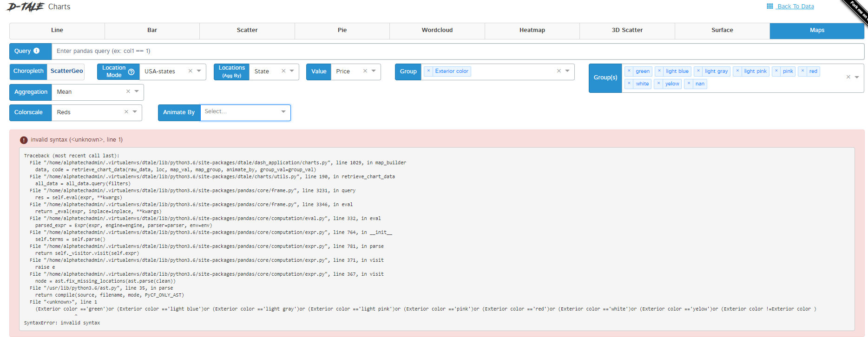Expand the Group(s) values dropdown arrow
The height and width of the screenshot is (337, 868).
pos(857,77)
